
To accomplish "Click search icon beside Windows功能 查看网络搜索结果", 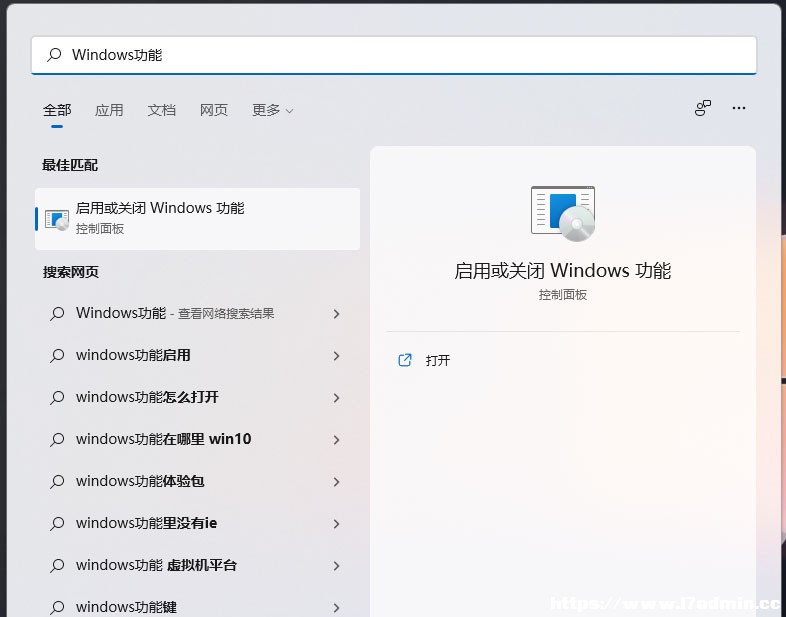I will click(x=57, y=314).
